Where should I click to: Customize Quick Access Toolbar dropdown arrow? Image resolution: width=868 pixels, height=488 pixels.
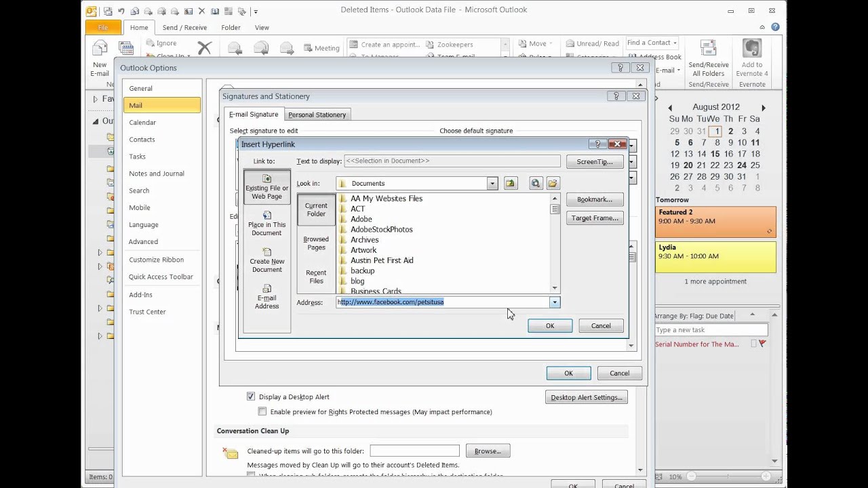[x=256, y=12]
